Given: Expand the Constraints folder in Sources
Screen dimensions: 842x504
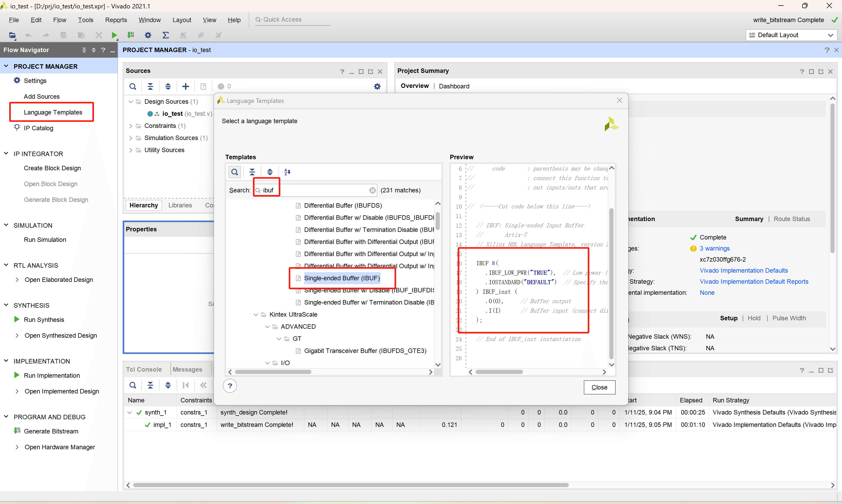Looking at the screenshot, I should click(131, 126).
